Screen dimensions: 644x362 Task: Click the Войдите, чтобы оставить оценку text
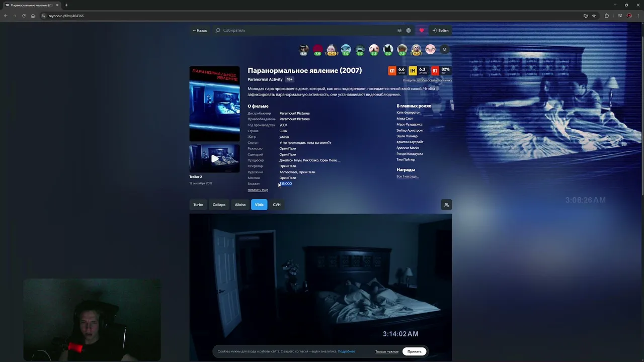click(427, 80)
